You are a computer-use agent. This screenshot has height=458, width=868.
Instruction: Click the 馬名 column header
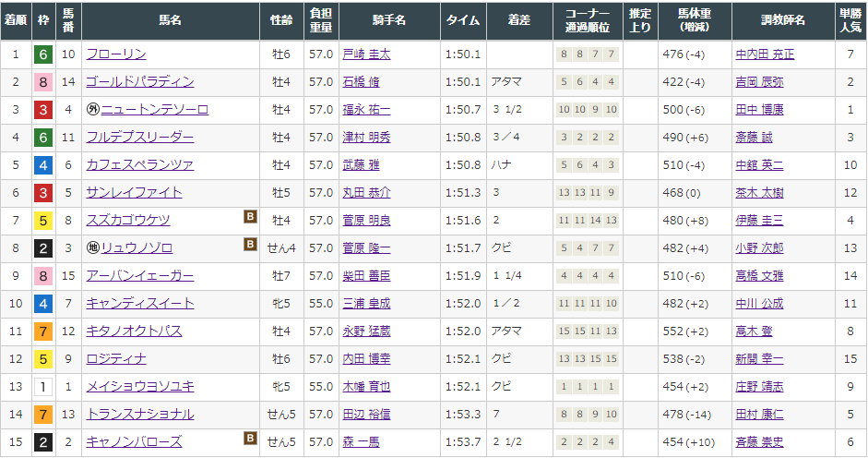click(x=171, y=20)
